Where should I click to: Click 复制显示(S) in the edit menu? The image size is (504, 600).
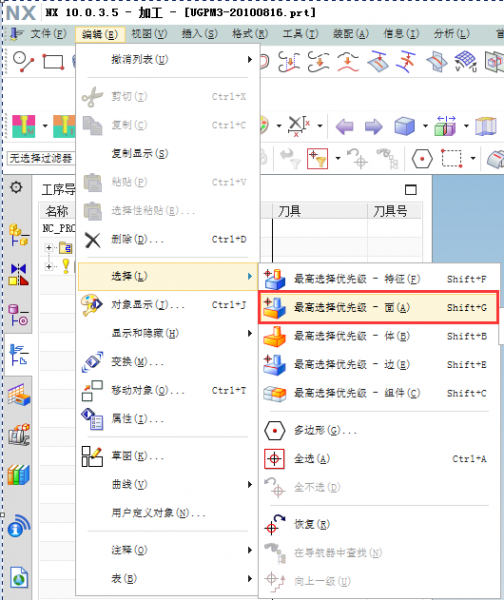click(168, 153)
